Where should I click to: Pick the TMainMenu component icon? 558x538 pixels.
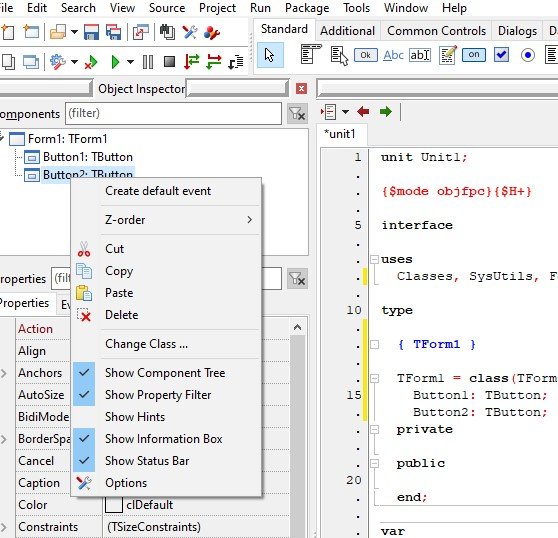(311, 54)
